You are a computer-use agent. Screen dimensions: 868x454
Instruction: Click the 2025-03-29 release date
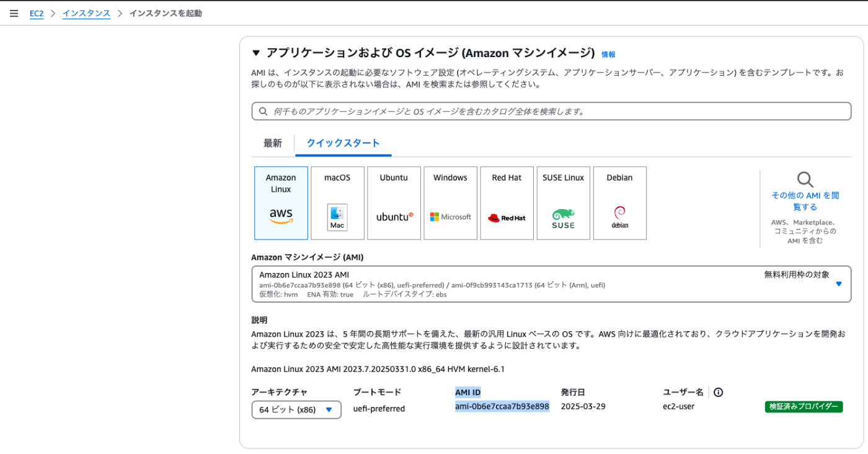point(583,406)
